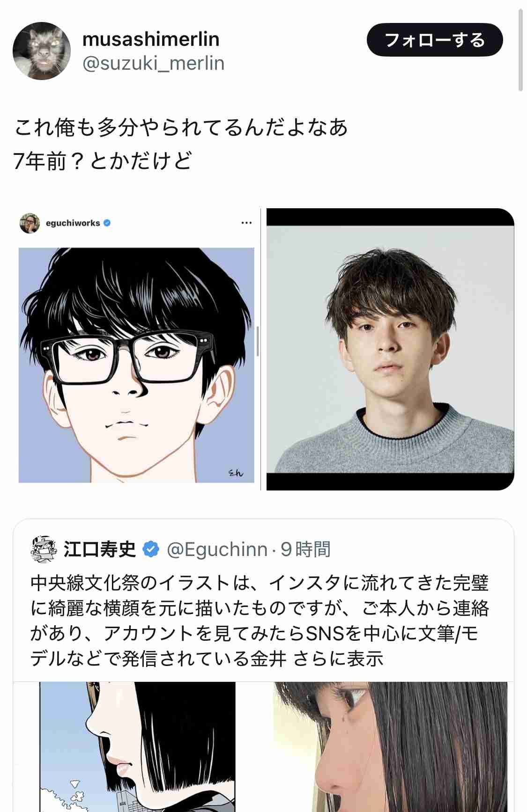Tap the 江口寿史 blue verified badge
The image size is (527, 812).
(x=150, y=549)
